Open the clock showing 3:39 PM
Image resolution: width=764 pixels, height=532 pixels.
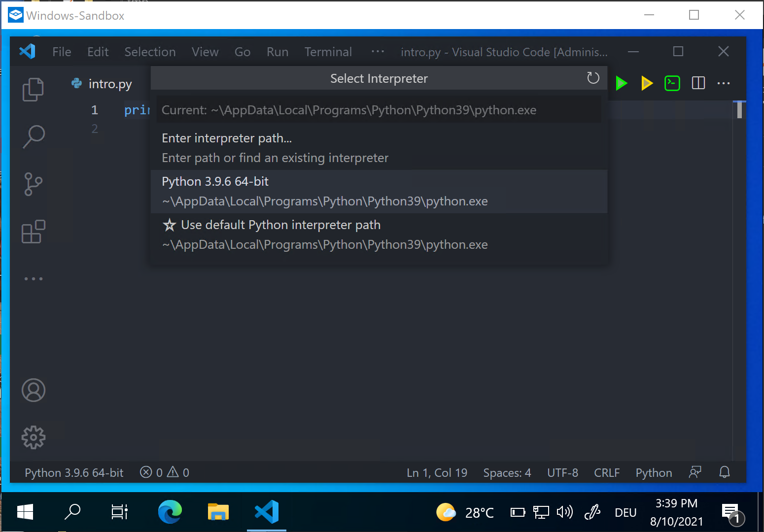pyautogui.click(x=676, y=512)
